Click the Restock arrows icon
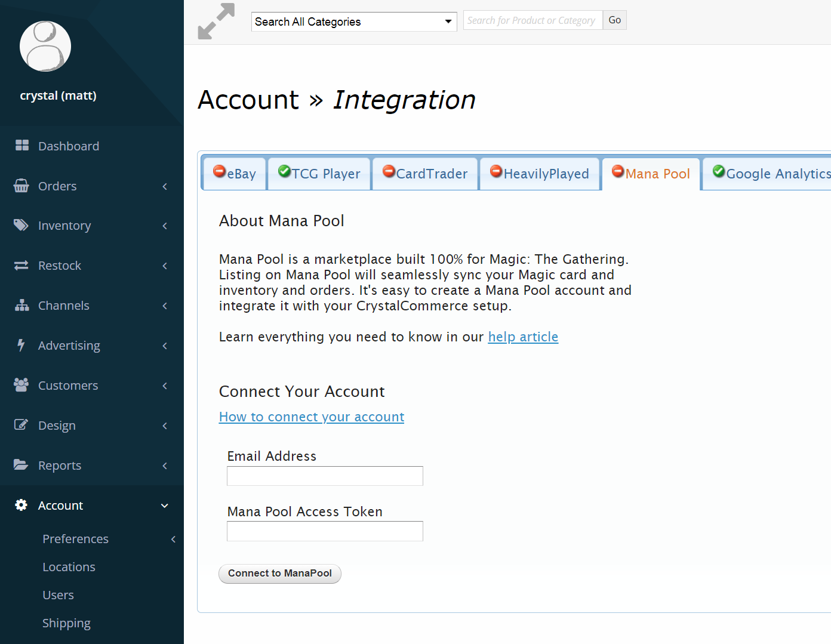 (21, 265)
